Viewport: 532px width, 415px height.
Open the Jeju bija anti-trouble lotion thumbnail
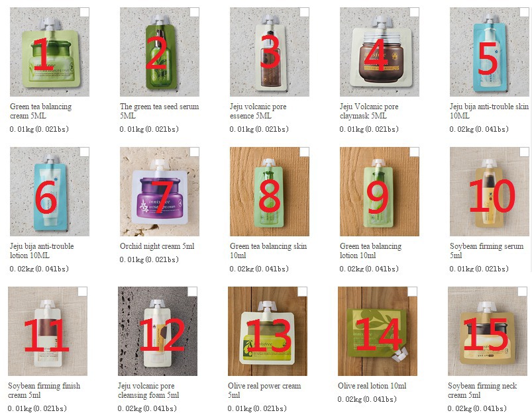[50, 191]
